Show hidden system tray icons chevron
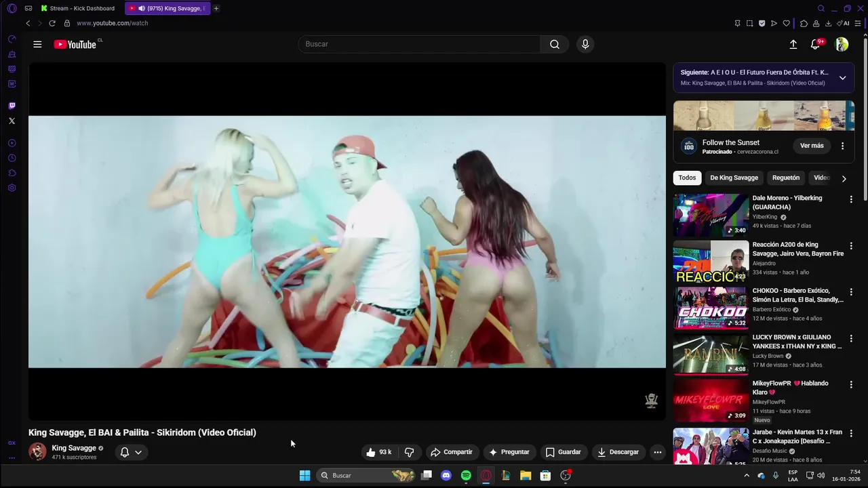 click(x=747, y=476)
